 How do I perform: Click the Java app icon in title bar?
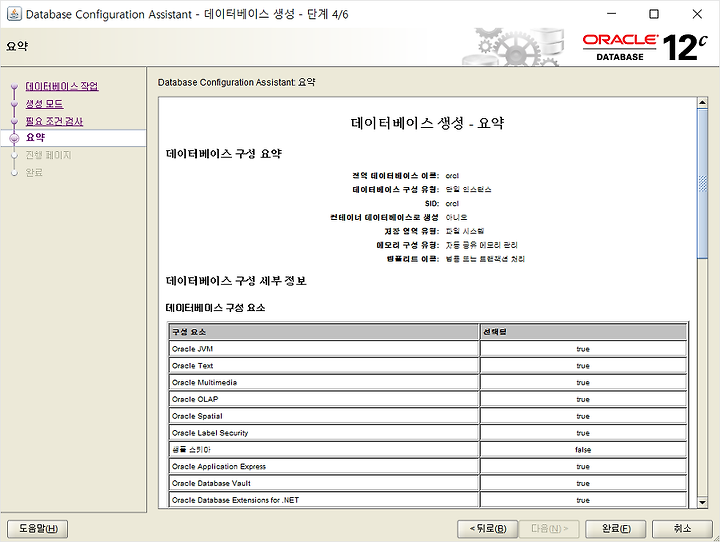click(x=14, y=14)
